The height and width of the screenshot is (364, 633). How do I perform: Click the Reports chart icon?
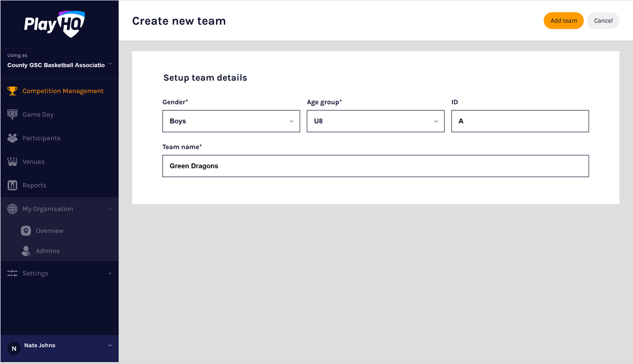click(x=13, y=185)
